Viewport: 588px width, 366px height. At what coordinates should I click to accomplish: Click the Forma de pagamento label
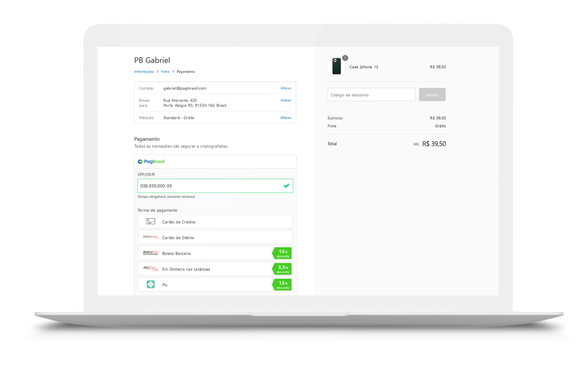157,210
